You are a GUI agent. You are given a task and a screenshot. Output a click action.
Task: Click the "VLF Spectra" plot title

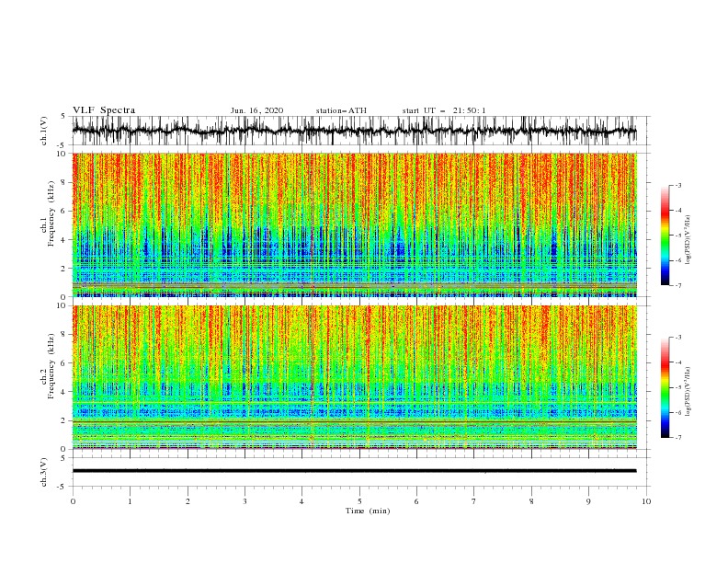[104, 110]
